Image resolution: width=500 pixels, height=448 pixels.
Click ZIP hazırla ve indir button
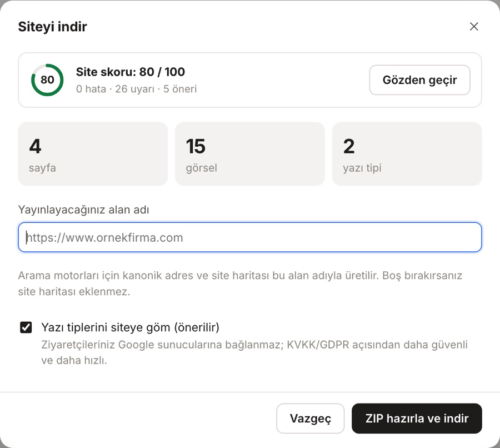coord(417,419)
